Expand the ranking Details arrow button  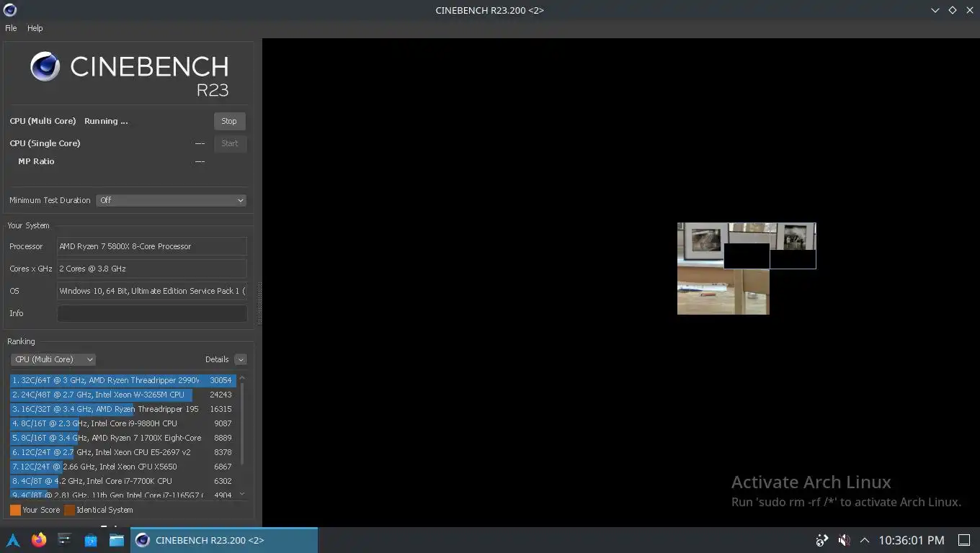click(x=241, y=359)
